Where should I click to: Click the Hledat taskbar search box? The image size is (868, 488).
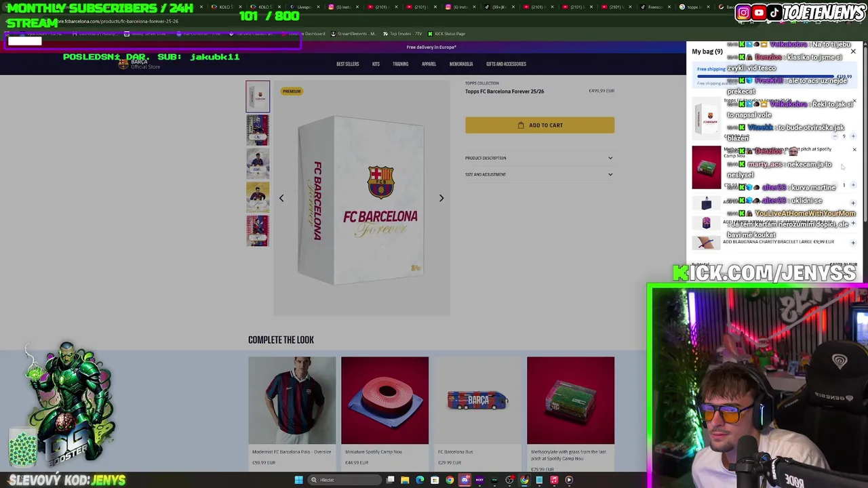pyautogui.click(x=344, y=480)
